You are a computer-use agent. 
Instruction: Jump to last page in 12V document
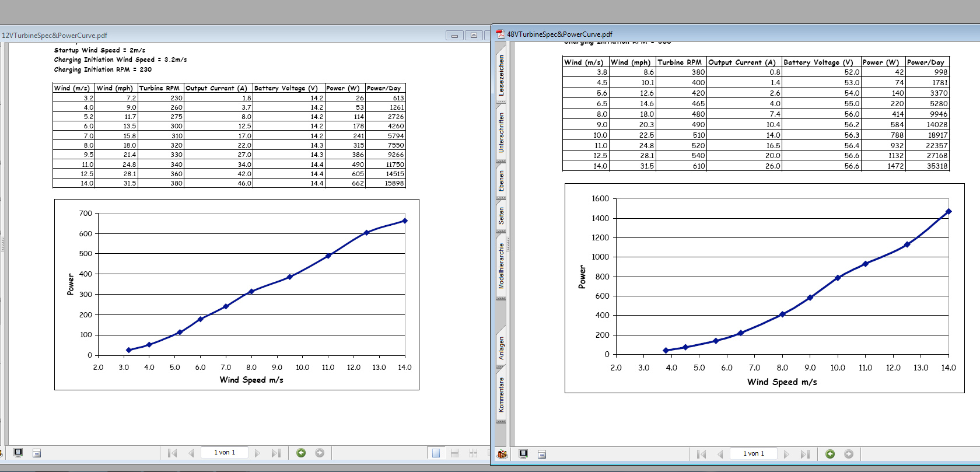[x=276, y=453]
